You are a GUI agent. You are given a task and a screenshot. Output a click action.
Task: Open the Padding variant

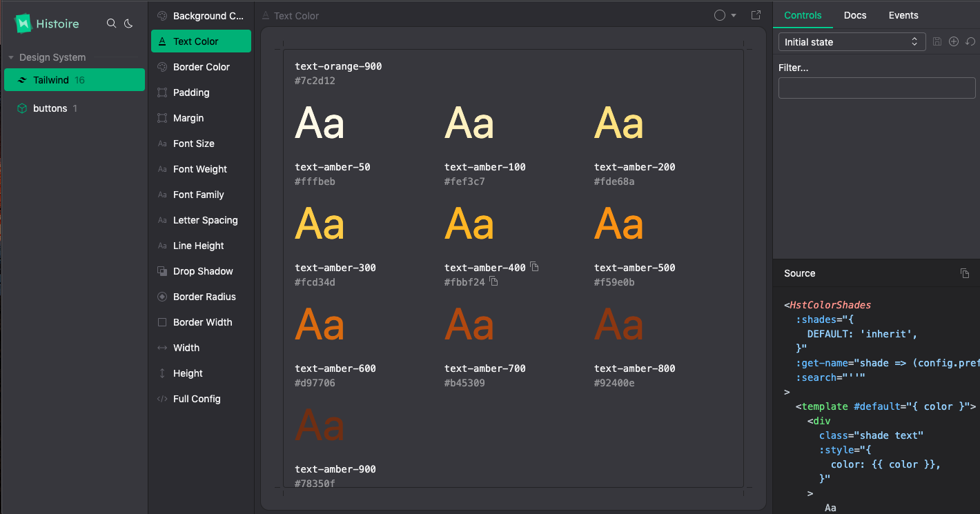pos(201,92)
